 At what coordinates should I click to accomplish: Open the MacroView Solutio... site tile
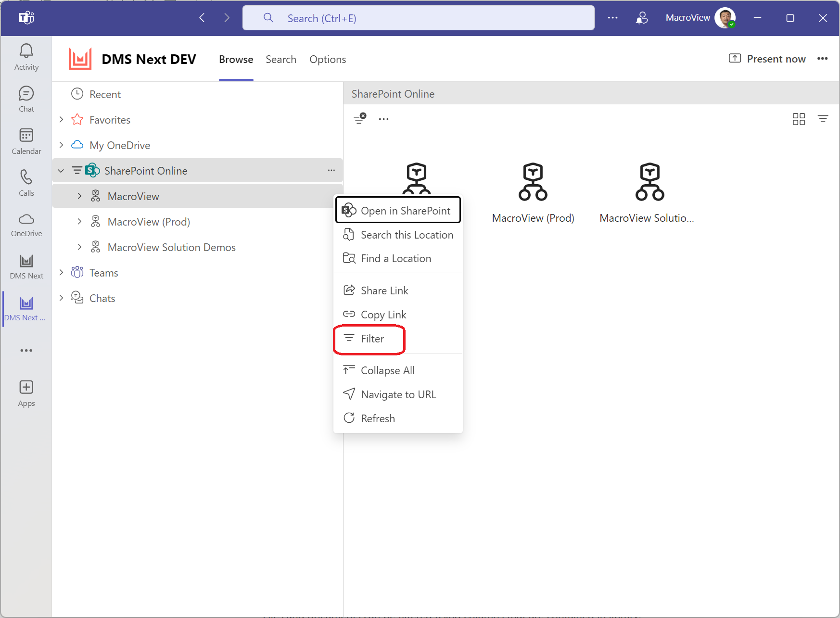[x=647, y=193]
